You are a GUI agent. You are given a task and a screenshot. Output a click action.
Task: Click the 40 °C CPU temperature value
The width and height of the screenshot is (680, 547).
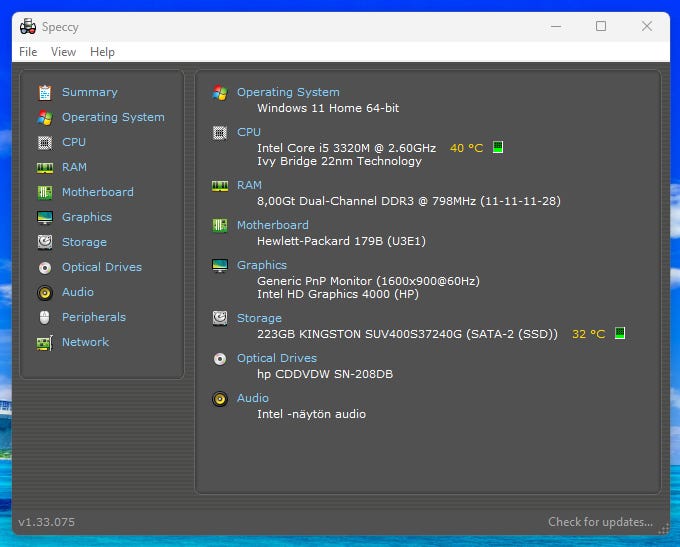(466, 148)
